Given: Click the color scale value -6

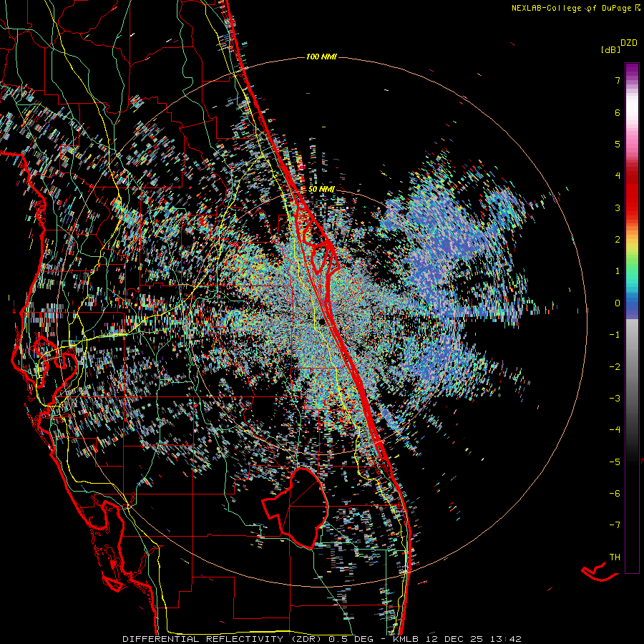Looking at the screenshot, I should tap(615, 494).
